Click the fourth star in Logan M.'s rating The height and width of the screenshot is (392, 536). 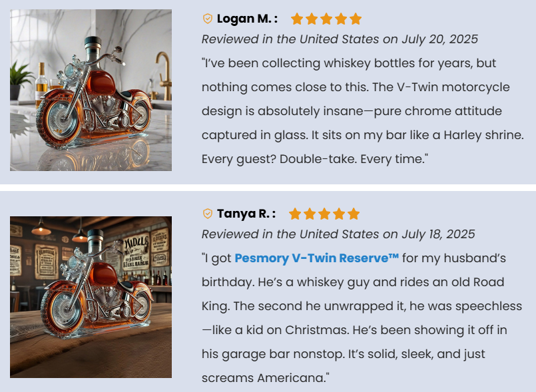[x=341, y=19]
